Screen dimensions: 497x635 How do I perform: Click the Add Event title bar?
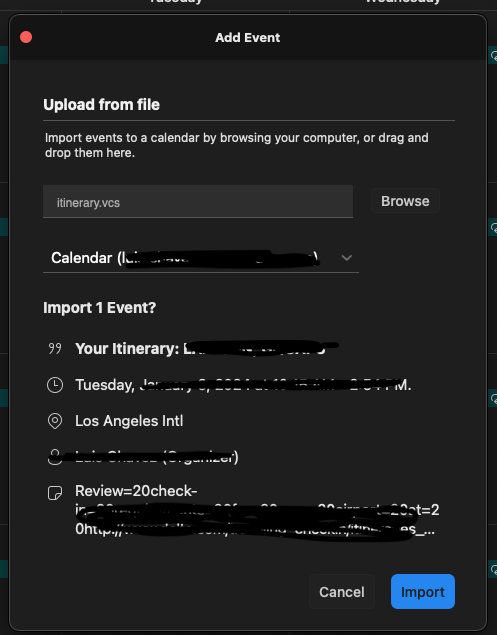click(247, 38)
